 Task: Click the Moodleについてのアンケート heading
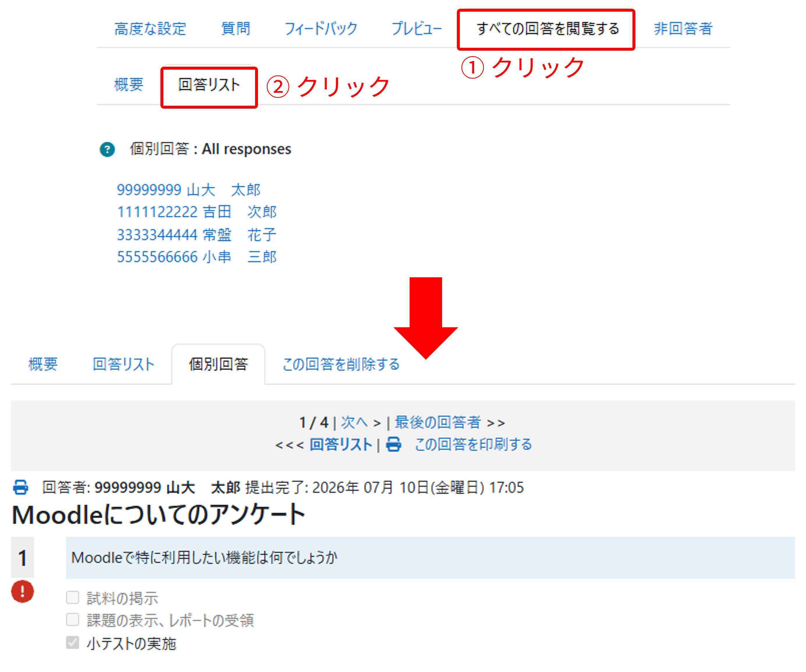158,515
